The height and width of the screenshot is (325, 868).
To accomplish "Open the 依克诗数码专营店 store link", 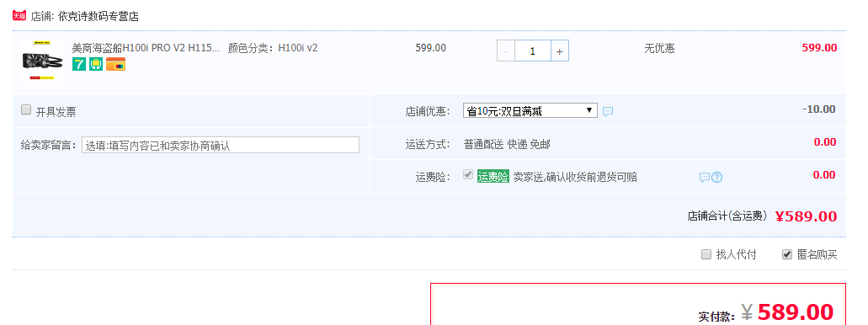I will [98, 17].
